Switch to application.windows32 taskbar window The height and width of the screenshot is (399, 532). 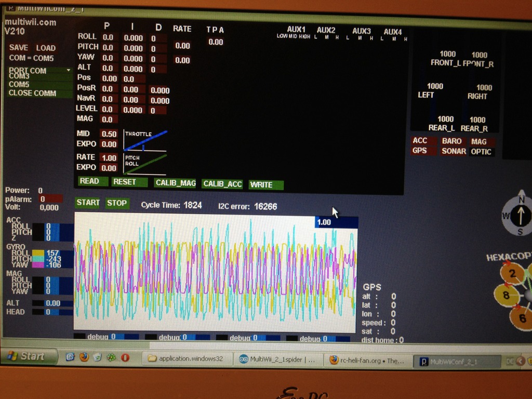point(186,358)
